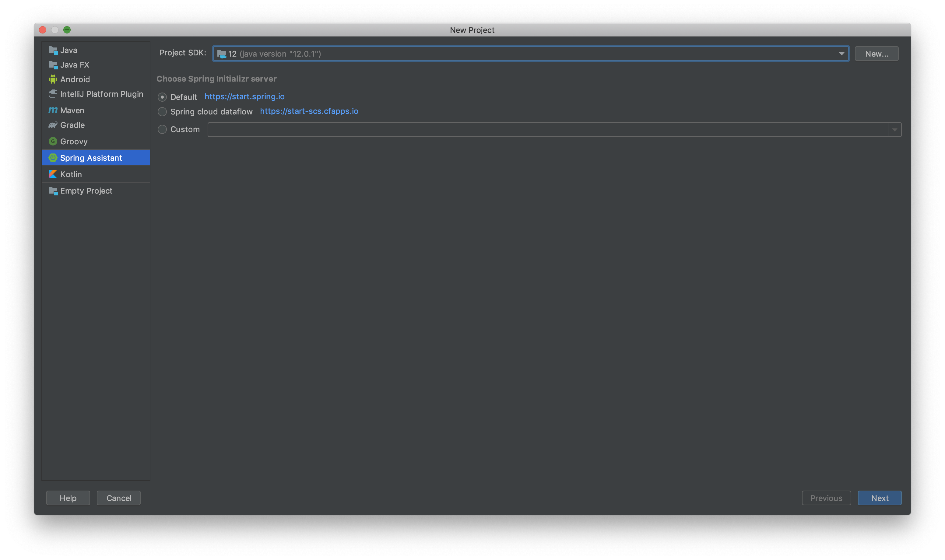Click the Next button to proceed
This screenshot has height=560, width=945.
point(880,498)
